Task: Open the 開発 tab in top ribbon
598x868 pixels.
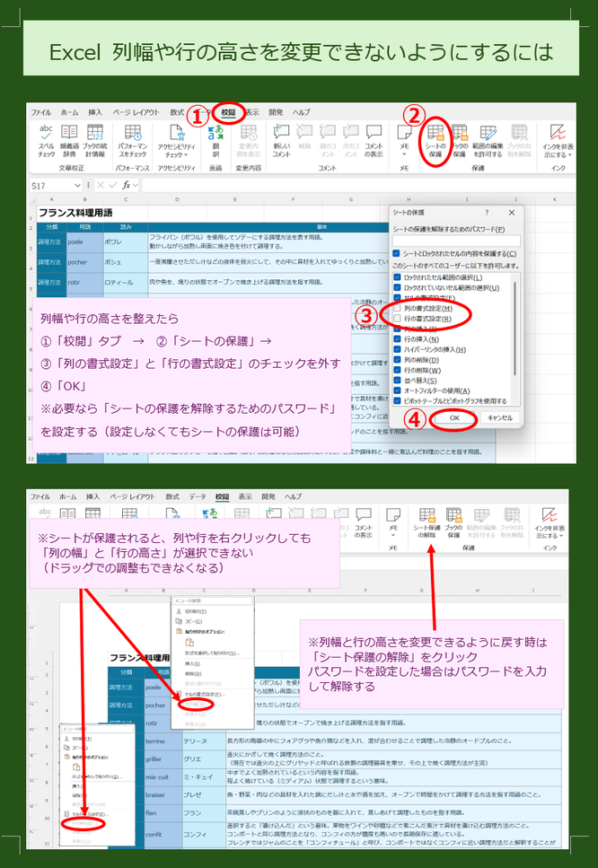Action: 276,112
